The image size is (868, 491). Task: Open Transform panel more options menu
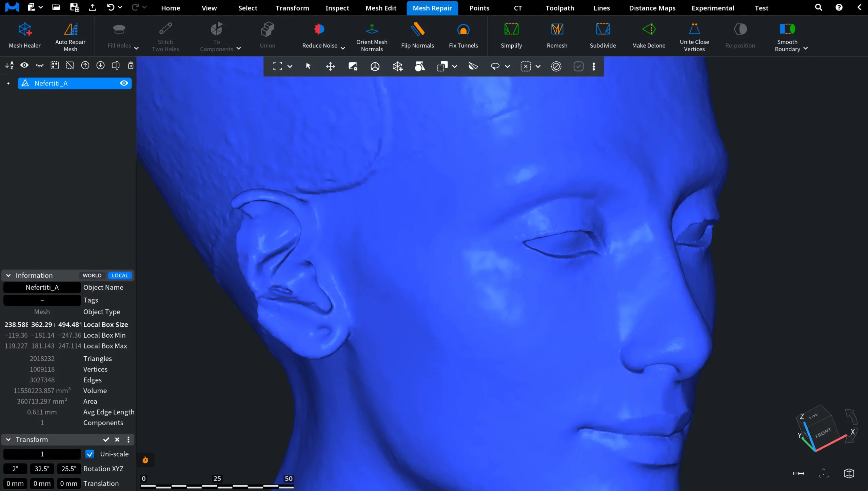click(x=129, y=439)
